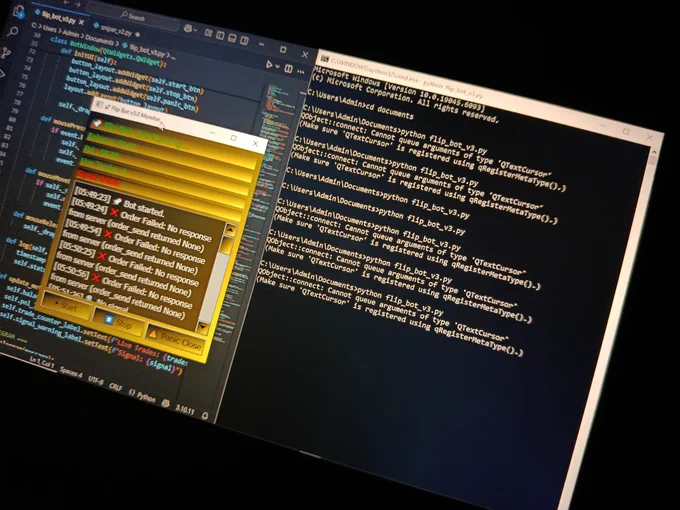Open Source Control view in VS Code sidebar
Image resolution: width=680 pixels, height=510 pixels.
[x=6, y=53]
